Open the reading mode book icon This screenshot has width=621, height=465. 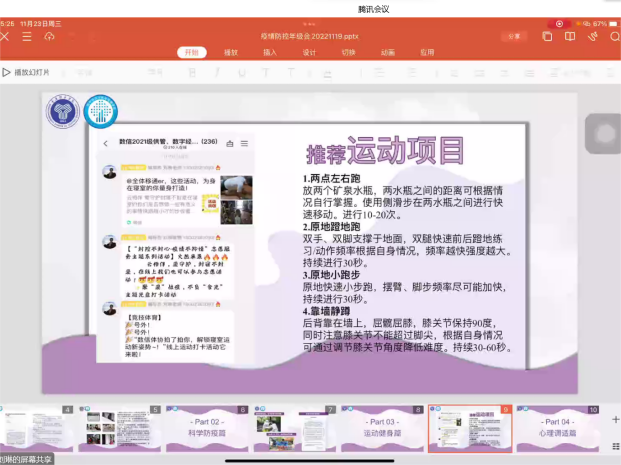click(x=570, y=36)
